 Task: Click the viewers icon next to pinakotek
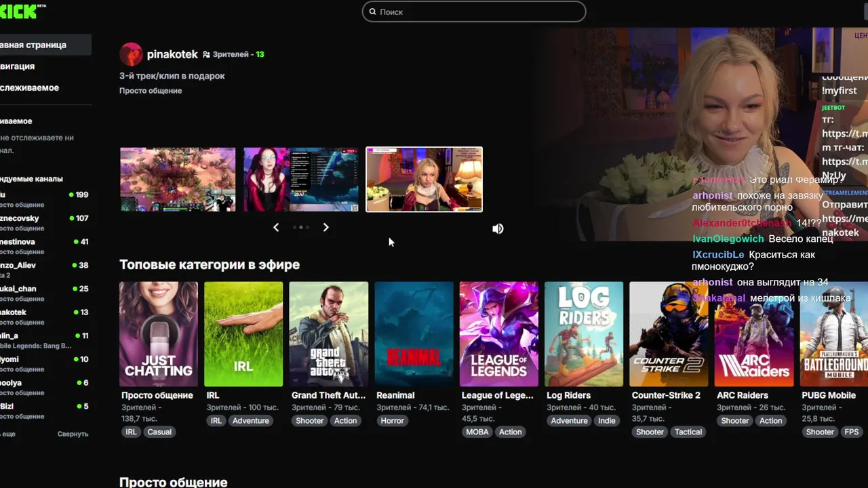coord(206,54)
